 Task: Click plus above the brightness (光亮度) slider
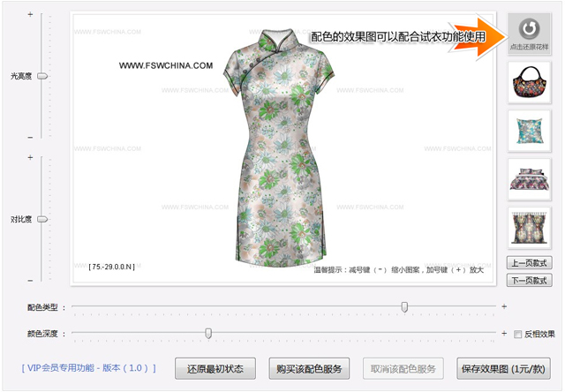(30, 15)
